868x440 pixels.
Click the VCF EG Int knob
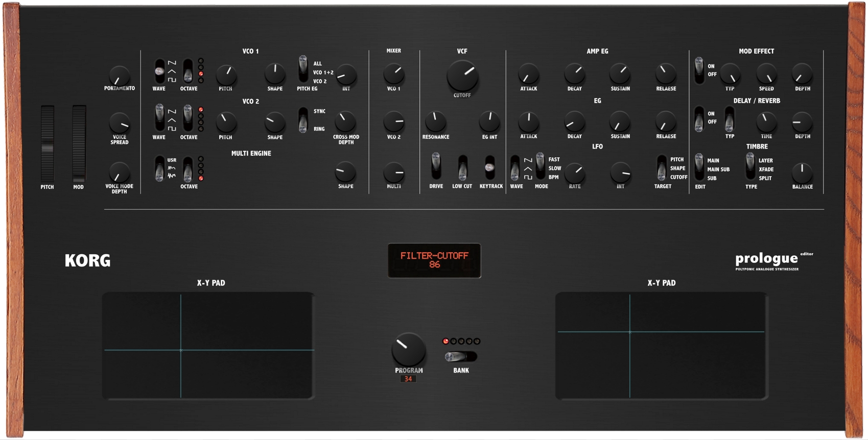point(489,123)
